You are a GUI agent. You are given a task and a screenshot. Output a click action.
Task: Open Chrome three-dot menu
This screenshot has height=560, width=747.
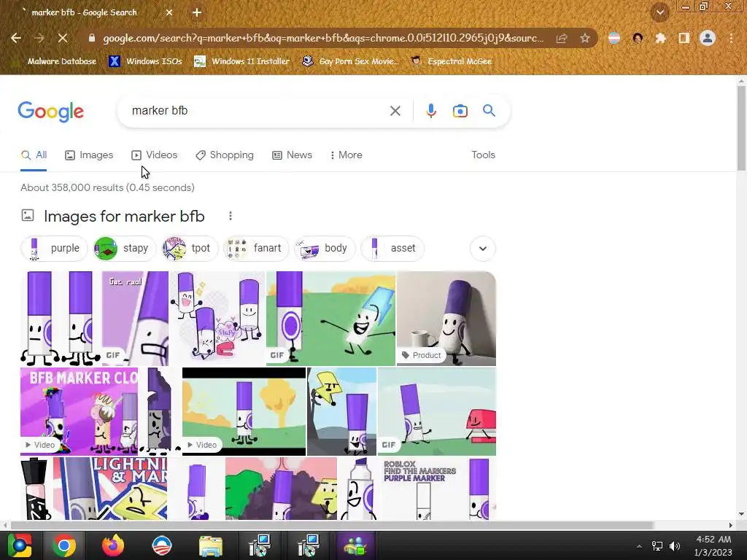(x=731, y=38)
